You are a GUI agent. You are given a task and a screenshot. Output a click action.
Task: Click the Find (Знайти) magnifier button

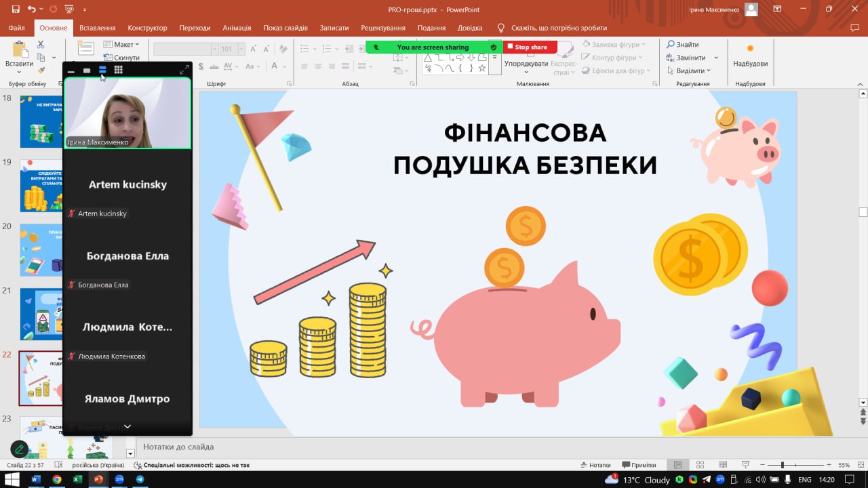pos(683,45)
